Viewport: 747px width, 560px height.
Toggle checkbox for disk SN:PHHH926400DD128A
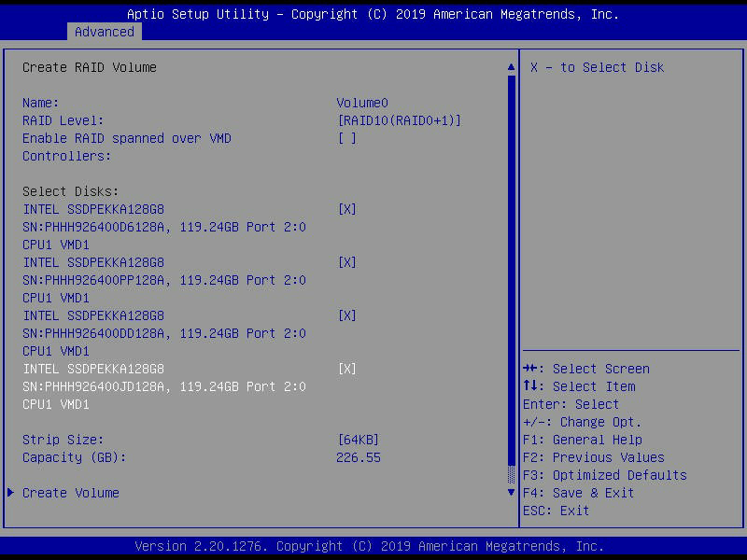(346, 315)
